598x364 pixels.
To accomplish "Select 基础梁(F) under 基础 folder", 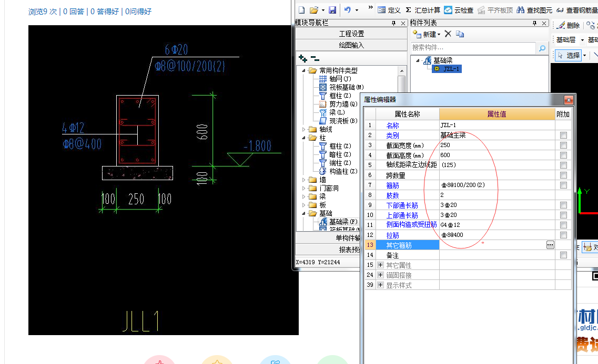I will tap(338, 222).
